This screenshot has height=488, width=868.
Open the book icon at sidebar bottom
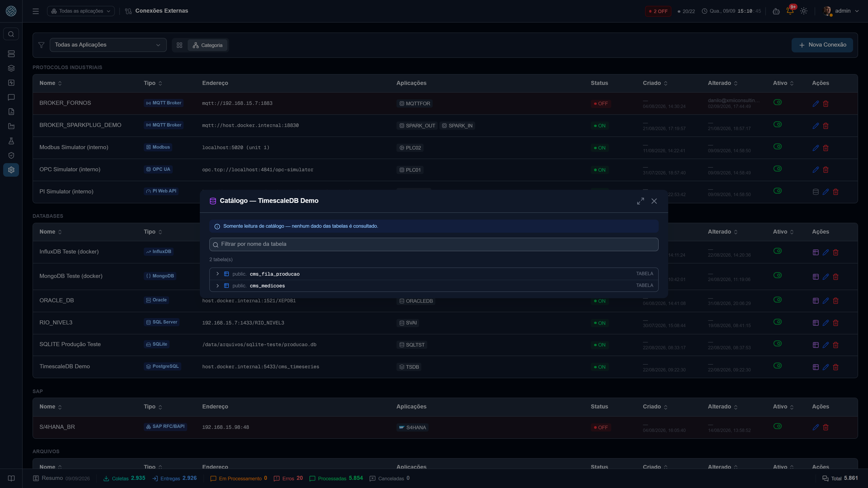tap(11, 478)
